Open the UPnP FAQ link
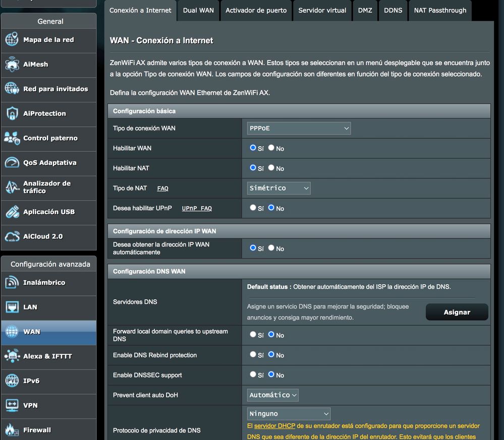The width and height of the screenshot is (504, 440). pyautogui.click(x=197, y=209)
